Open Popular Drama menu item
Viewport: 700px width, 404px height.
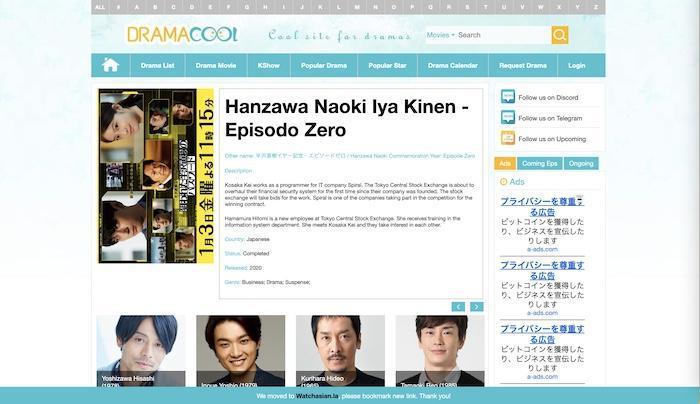point(324,65)
